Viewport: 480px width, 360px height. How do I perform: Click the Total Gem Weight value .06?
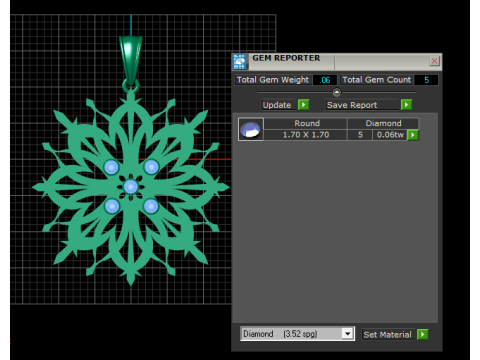325,80
